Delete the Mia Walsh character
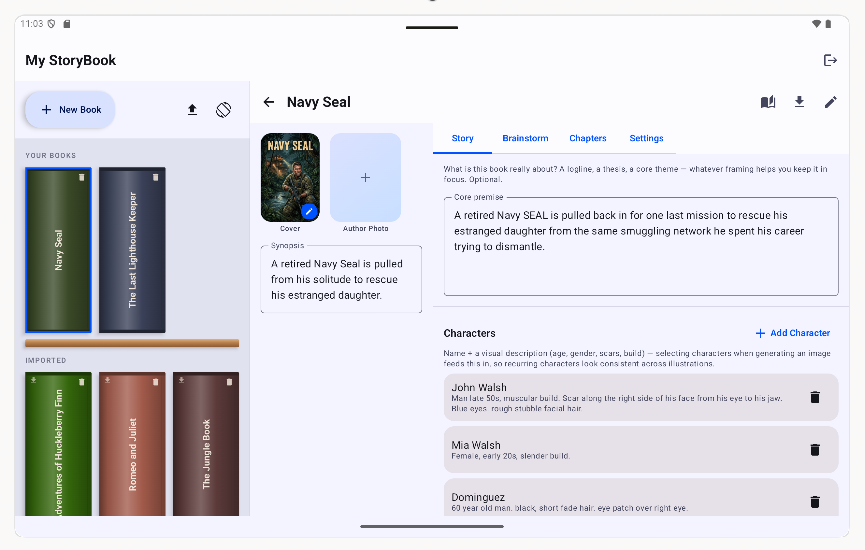 click(815, 450)
